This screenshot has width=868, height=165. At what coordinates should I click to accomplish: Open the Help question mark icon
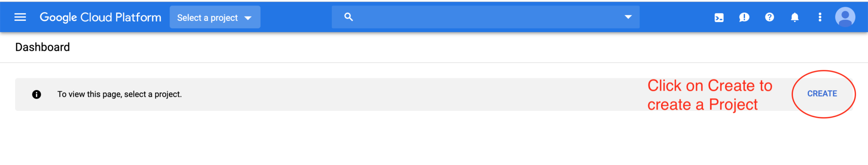pos(769,17)
